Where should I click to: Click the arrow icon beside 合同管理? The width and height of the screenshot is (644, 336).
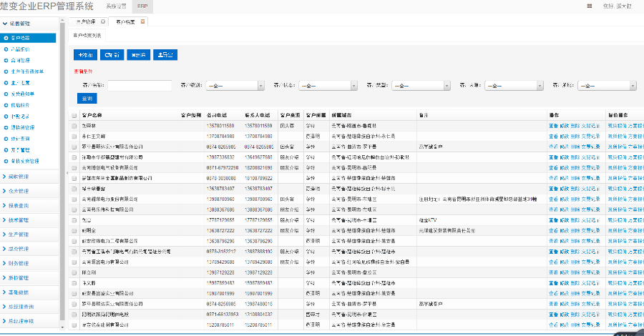tap(6, 60)
